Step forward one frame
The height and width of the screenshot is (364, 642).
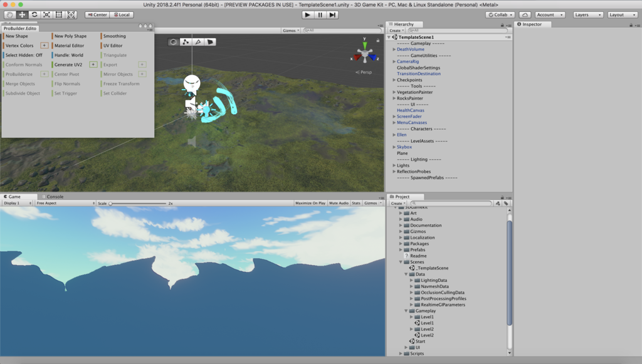(x=332, y=15)
